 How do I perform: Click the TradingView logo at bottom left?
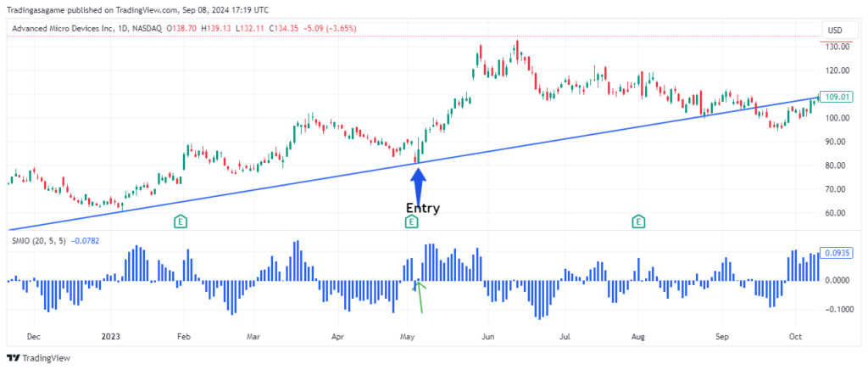point(39,358)
